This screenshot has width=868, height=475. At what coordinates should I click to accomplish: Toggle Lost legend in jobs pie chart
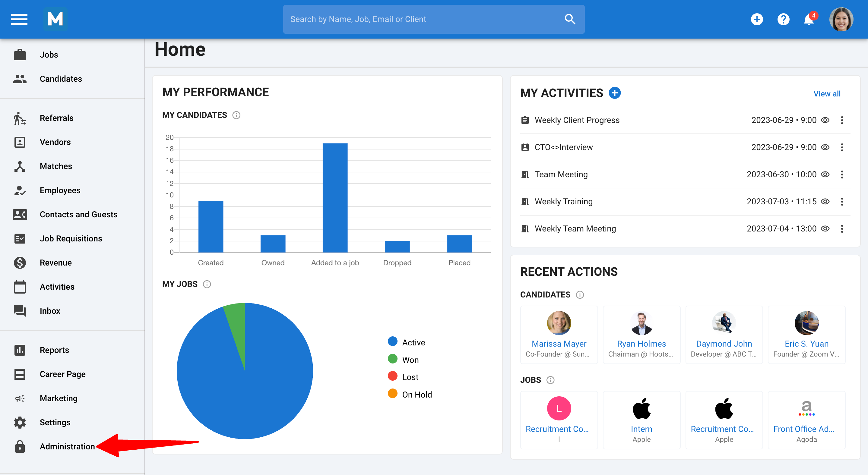(x=403, y=377)
